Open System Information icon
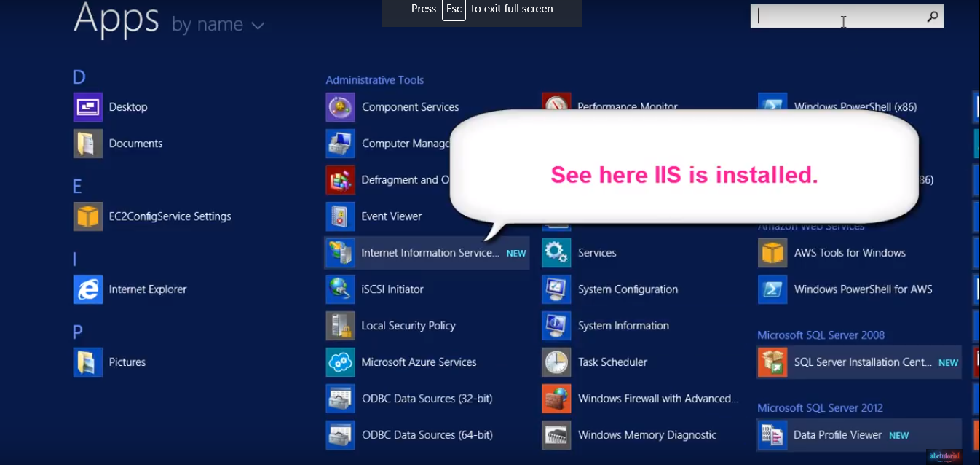This screenshot has height=465, width=980. tap(557, 326)
